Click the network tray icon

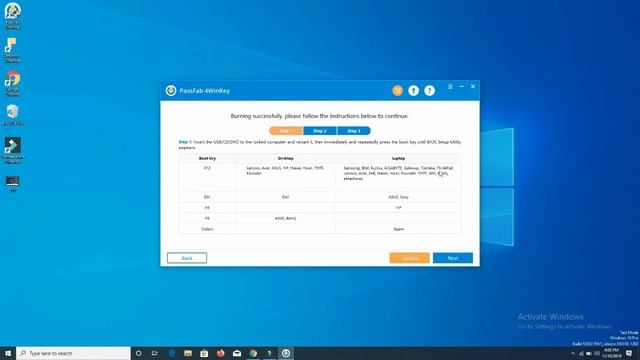pyautogui.click(x=581, y=353)
